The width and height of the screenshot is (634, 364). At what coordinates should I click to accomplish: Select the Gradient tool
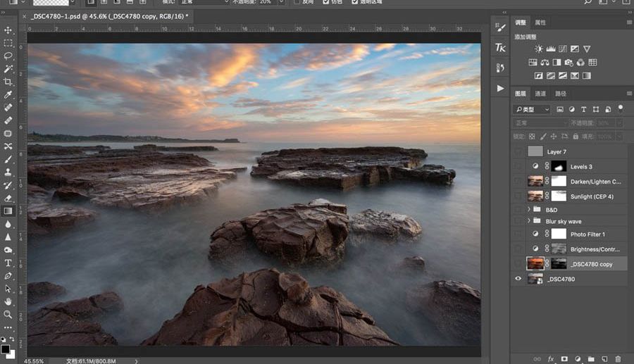coord(8,211)
